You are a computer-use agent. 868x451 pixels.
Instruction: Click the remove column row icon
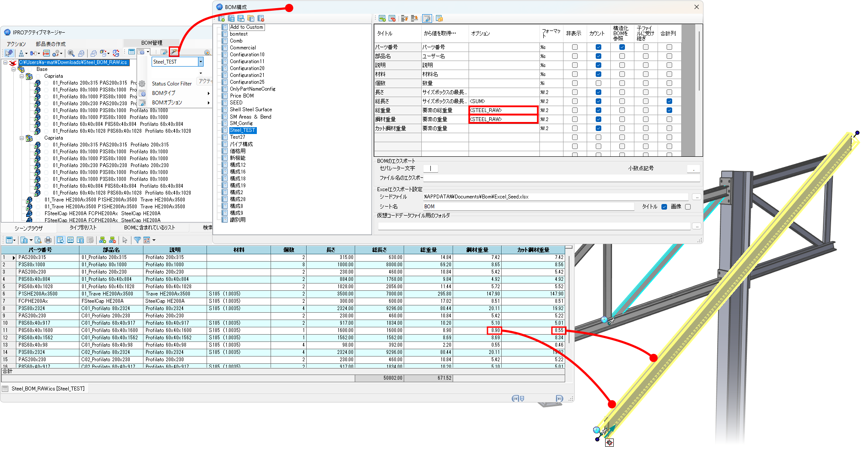coord(392,18)
